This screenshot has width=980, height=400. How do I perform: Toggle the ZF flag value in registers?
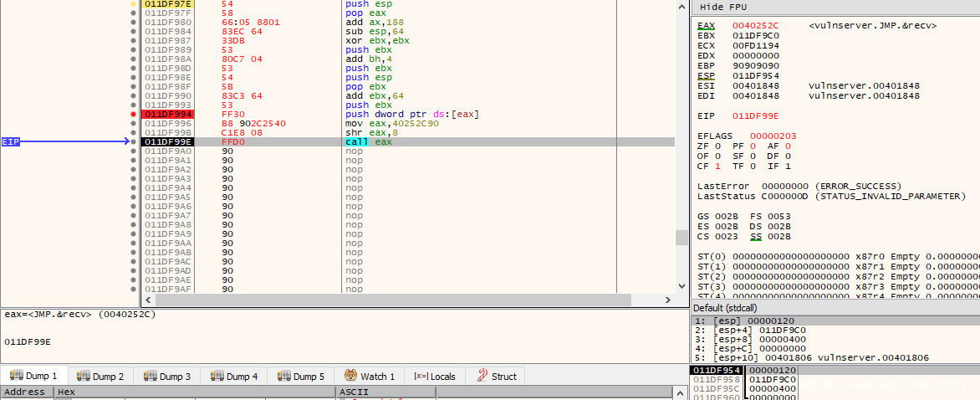(717, 146)
